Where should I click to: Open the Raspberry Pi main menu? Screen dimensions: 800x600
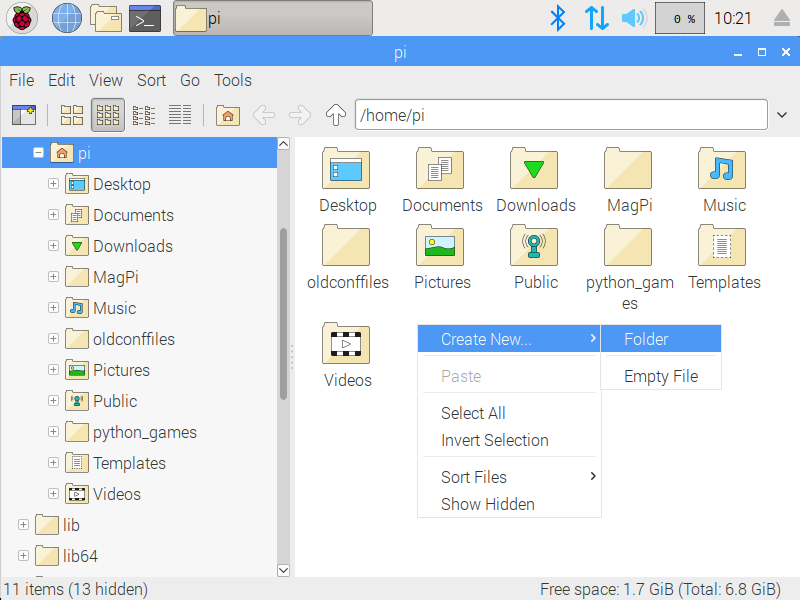tap(22, 18)
